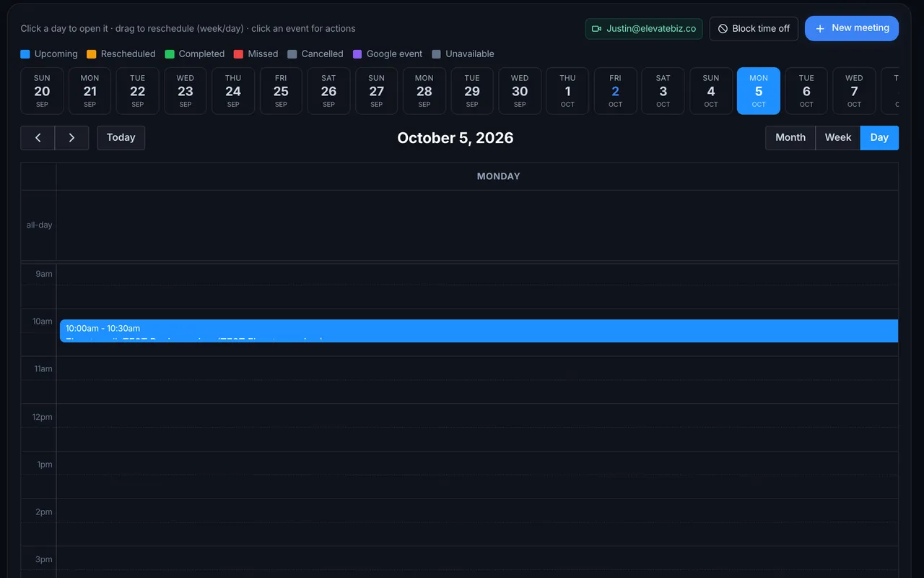This screenshot has width=924, height=578.
Task: Select Sunday September 27 in date strip
Action: point(376,91)
